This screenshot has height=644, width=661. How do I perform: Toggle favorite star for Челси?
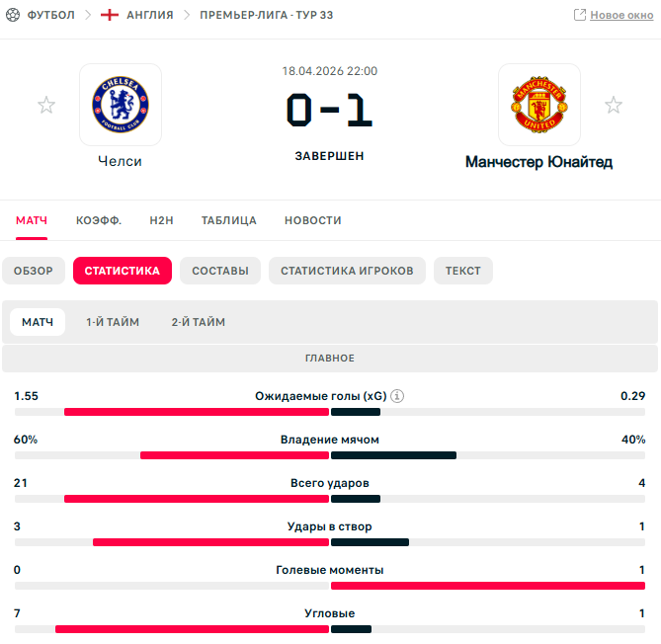coord(46,105)
